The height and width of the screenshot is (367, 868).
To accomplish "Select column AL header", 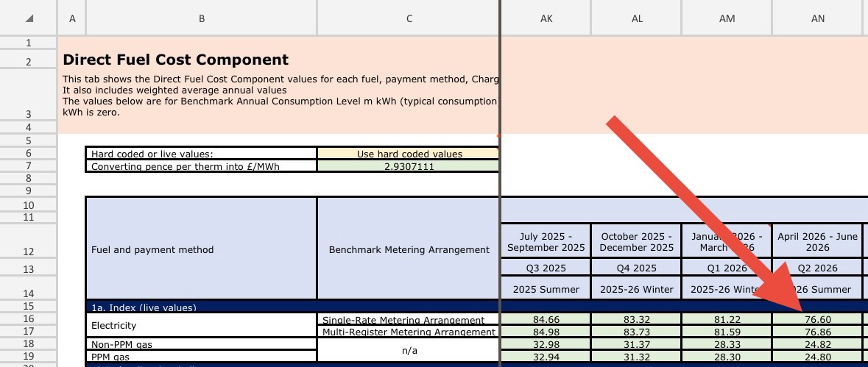I will [x=636, y=18].
